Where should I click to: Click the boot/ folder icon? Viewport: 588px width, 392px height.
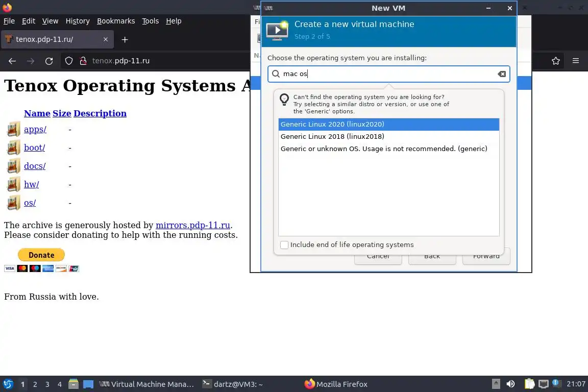[x=13, y=148]
